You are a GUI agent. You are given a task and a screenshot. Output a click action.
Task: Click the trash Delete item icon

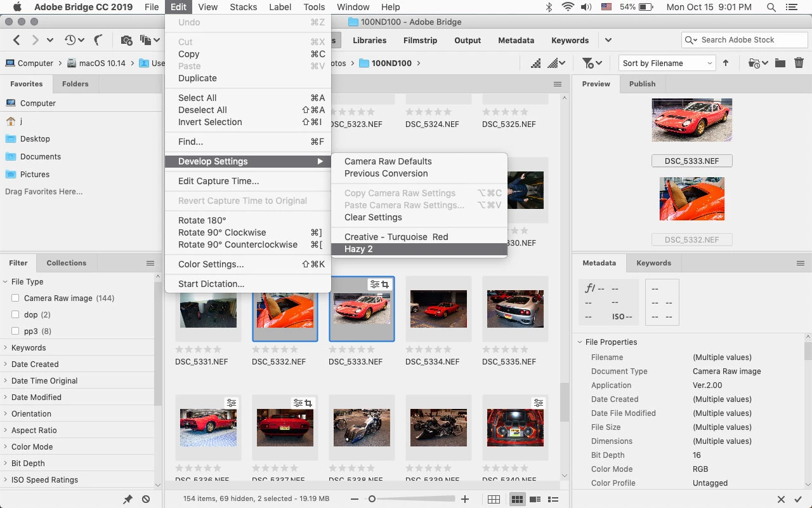(x=799, y=63)
